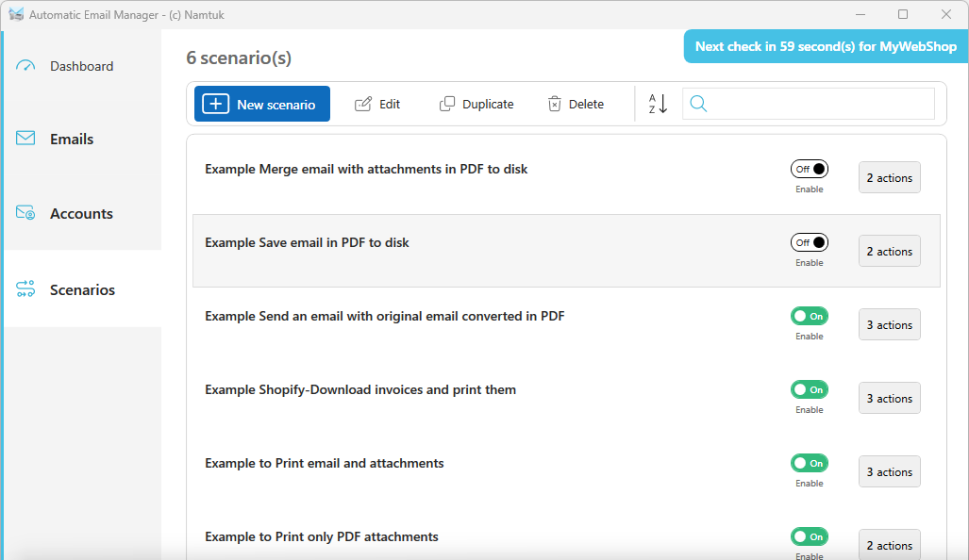The image size is (969, 560).
Task: Click the Duplicate copy icon
Action: 447,104
